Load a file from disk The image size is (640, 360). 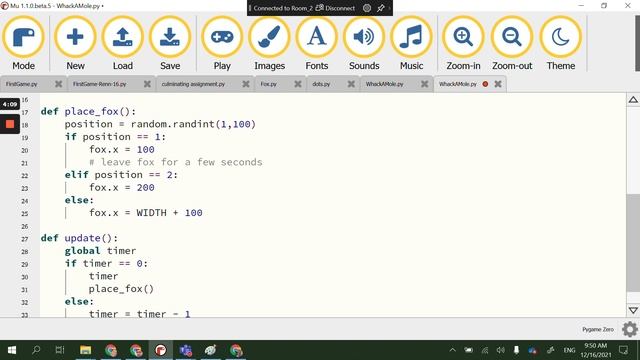click(x=122, y=43)
